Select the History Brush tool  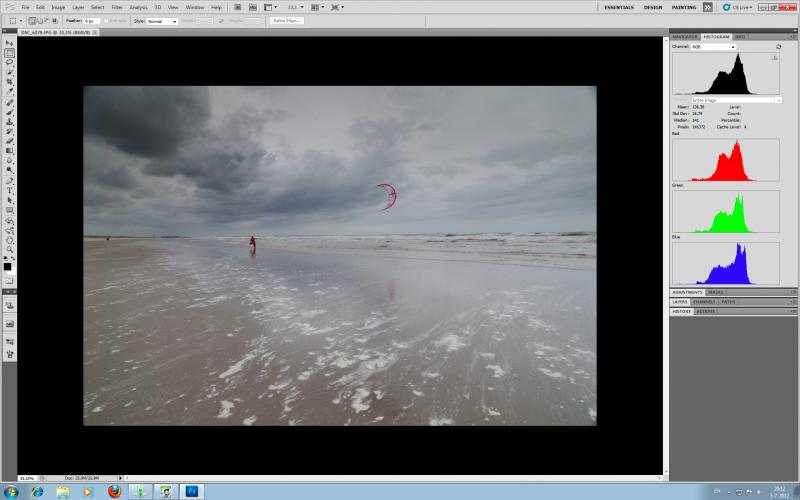click(x=9, y=132)
